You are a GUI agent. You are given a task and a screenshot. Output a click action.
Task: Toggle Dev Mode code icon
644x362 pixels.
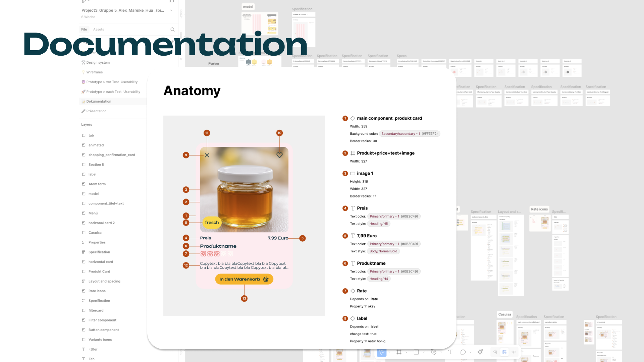[x=514, y=352]
